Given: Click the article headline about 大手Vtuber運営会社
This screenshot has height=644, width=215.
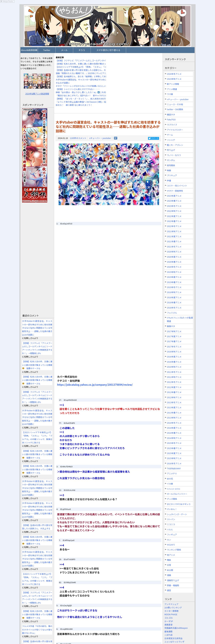Looking at the screenshot, I should 108,127.
